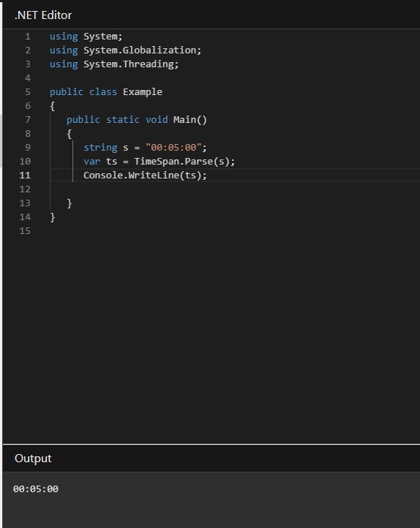Place cursor on "public class Example" line
The image size is (420, 528).
pyautogui.click(x=106, y=92)
